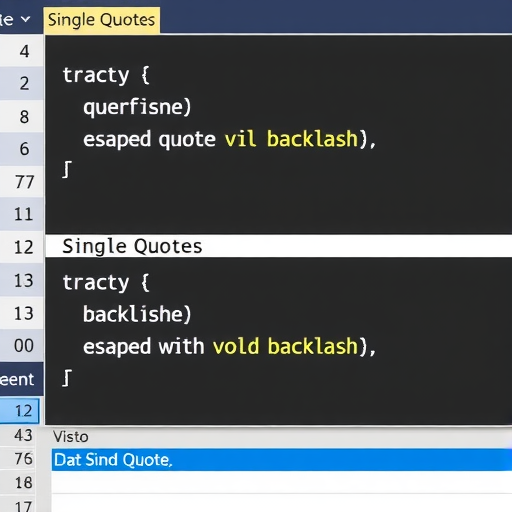Screen dimensions: 512x512
Task: Expand the dropdown chevron beside 'te'
Action: coord(26,20)
